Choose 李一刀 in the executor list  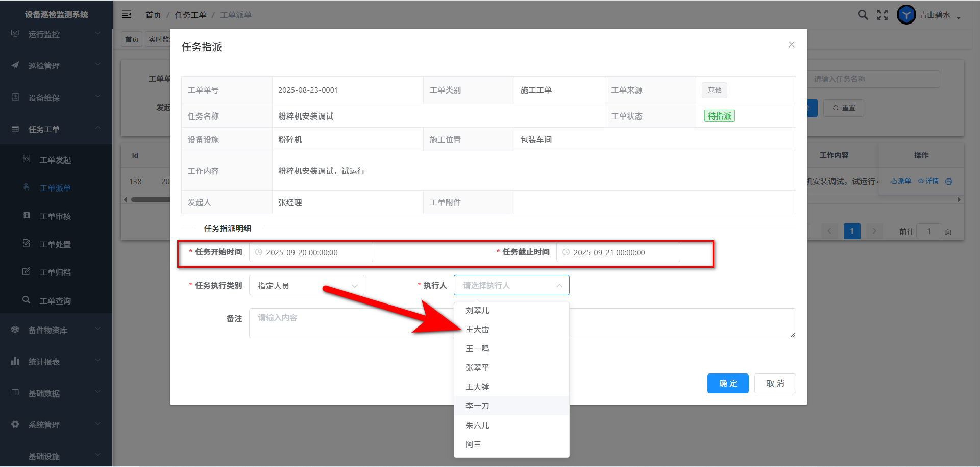(477, 406)
